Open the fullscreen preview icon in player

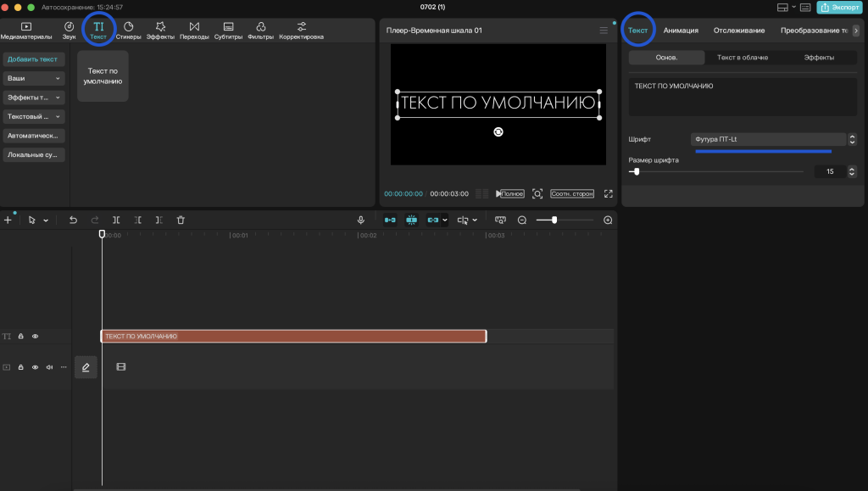(609, 193)
